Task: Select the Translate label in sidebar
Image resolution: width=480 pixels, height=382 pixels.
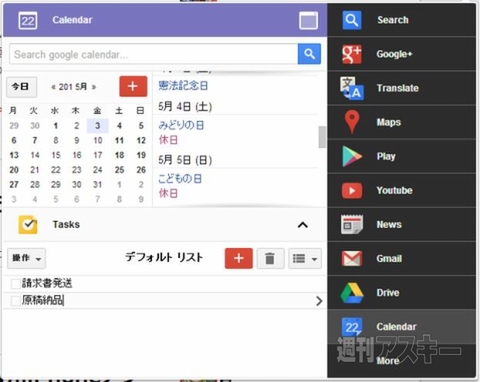Action: [398, 88]
